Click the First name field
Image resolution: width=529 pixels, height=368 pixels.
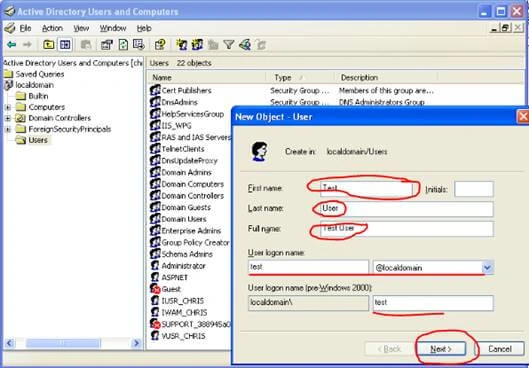pos(366,189)
